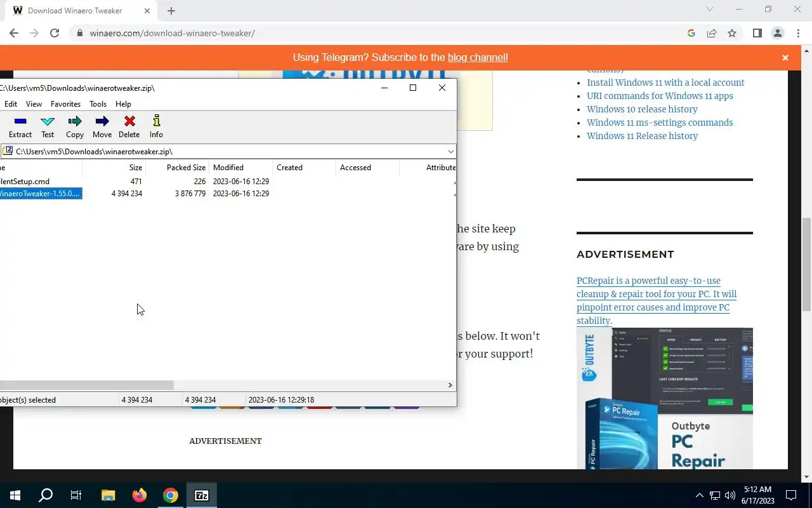Expand the 7-Zip address path dropdown
812x508 pixels.
click(x=450, y=152)
